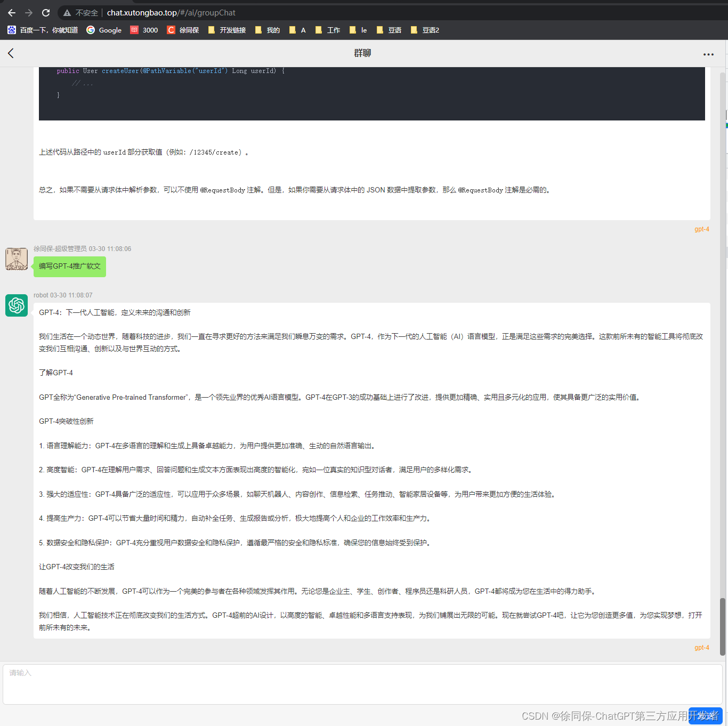Open the A bookmark folder
The height and width of the screenshot is (726, 728).
(297, 30)
